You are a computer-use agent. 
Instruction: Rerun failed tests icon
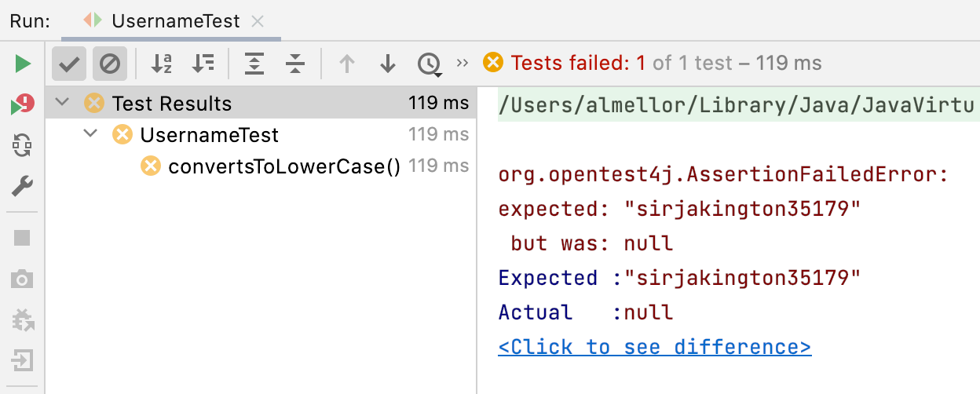tap(23, 104)
